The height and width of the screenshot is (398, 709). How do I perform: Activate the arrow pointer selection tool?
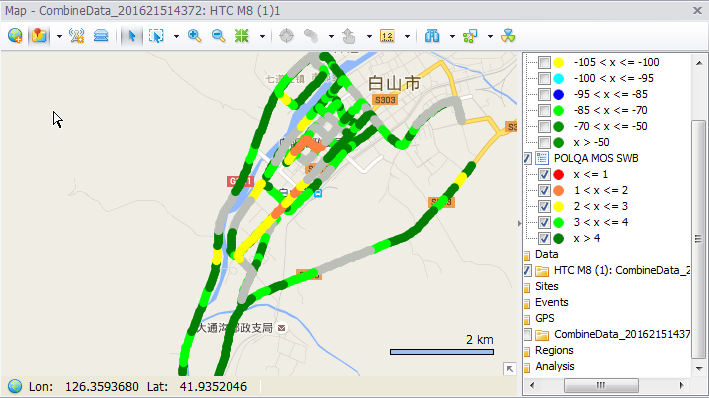132,36
